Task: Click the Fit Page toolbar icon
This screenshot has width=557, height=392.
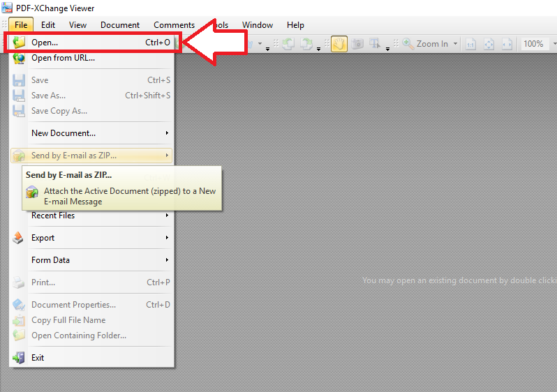Action: [489, 44]
